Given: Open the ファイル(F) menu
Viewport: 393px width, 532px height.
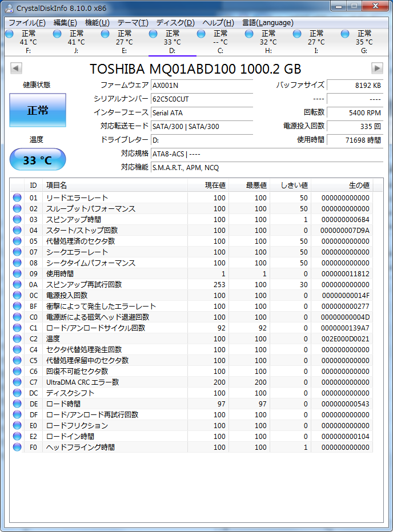Looking at the screenshot, I should point(27,23).
